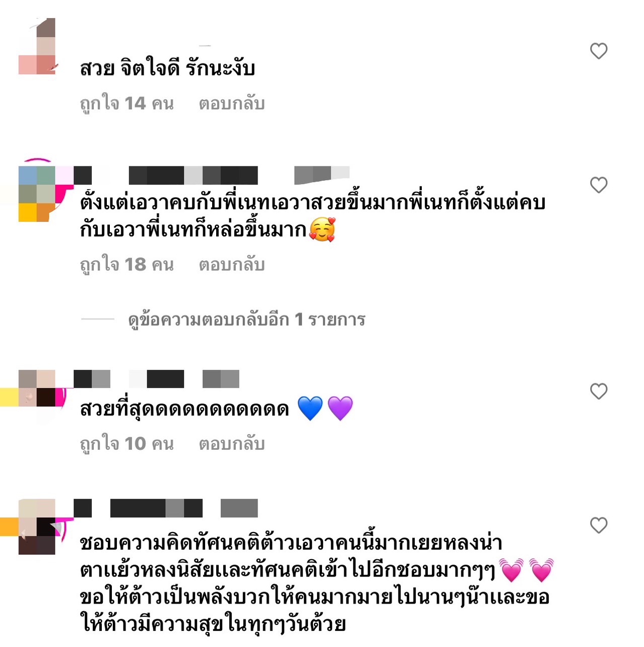
Task: Select the comment text 'สวยที่สุดดดดดดดดดดด'
Action: coord(184,409)
